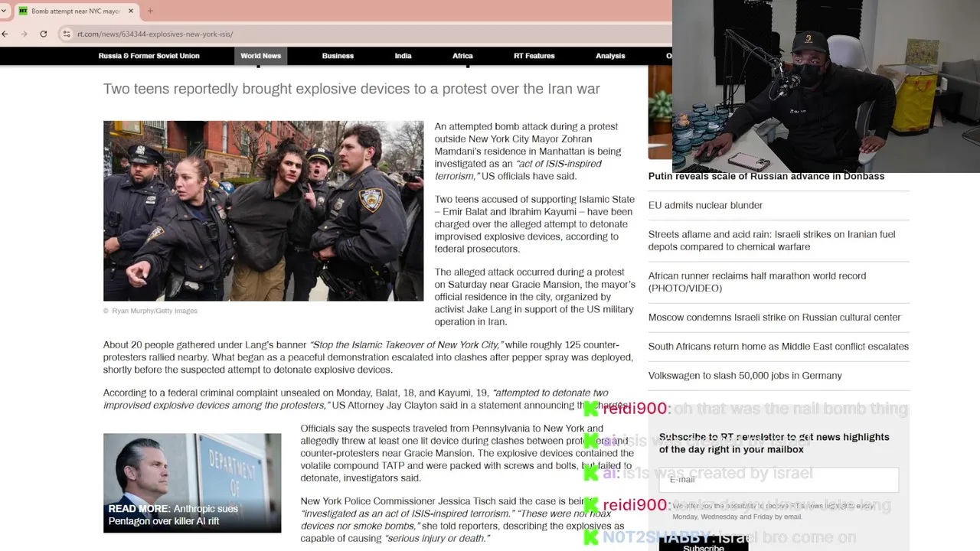Open 'Moscow condemns Israeli strike on Russian cultural center'

(774, 317)
